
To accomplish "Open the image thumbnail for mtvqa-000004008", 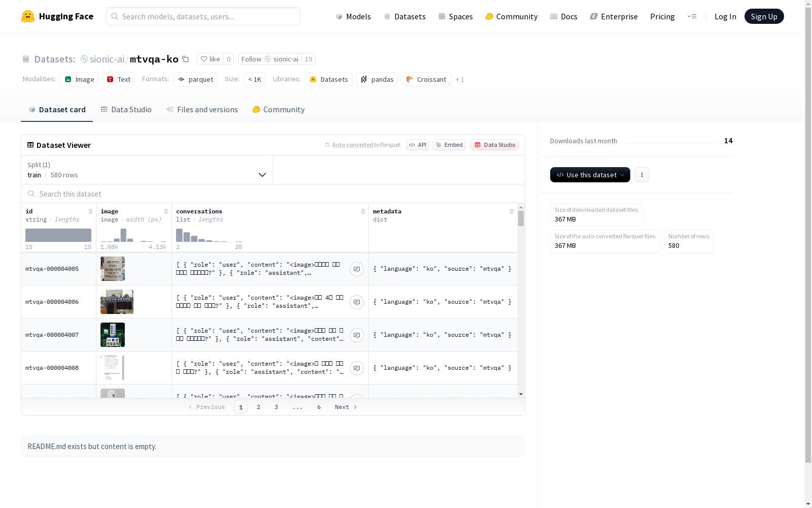I will (x=113, y=368).
